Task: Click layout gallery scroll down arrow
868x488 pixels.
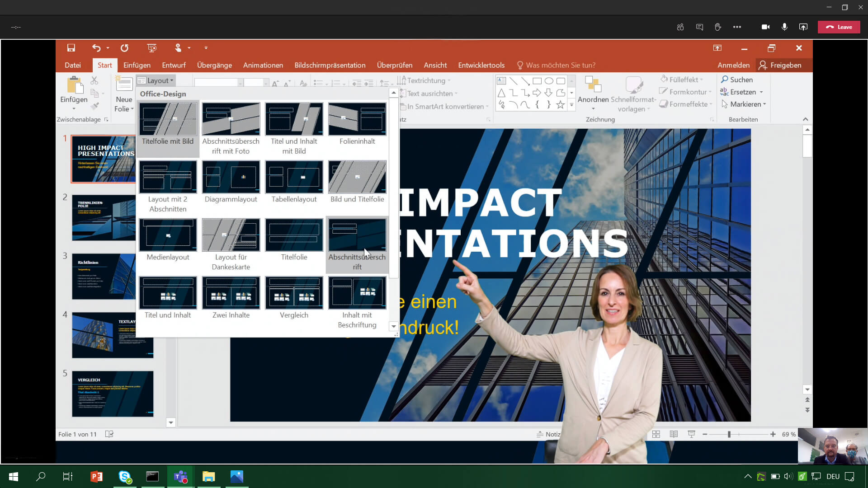Action: click(393, 326)
